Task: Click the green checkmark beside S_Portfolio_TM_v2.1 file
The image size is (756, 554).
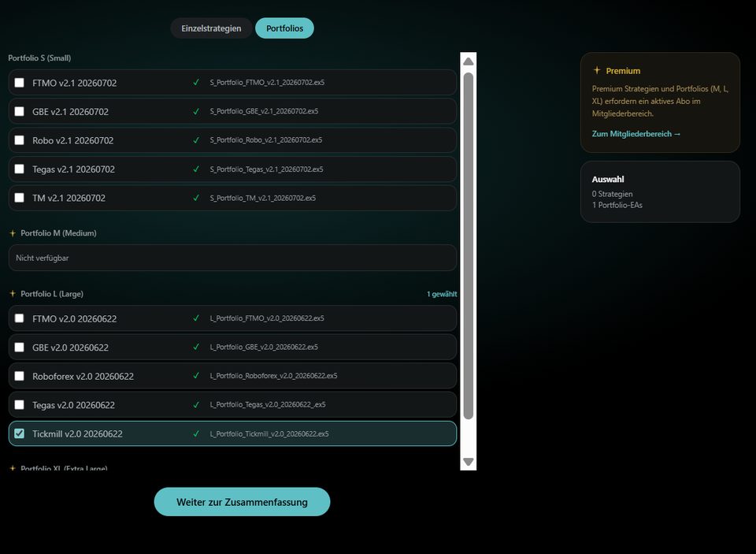Action: (196, 198)
